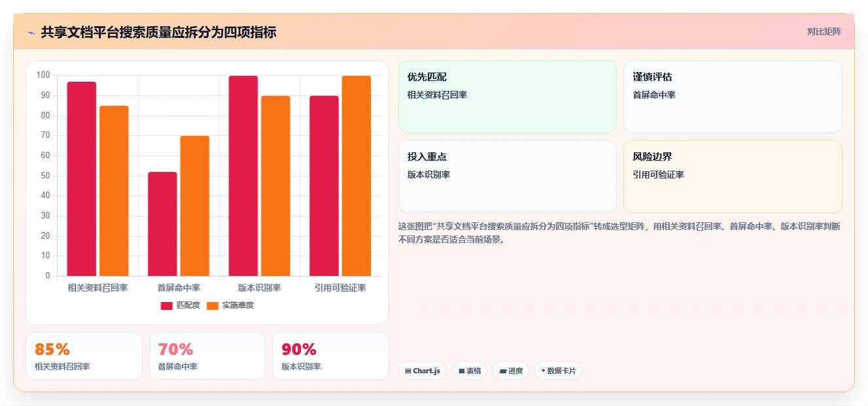Viewport: 868px width, 406px height.
Task: Click the orange 实施难度 bar for 首屏命中率
Action: 195,206
